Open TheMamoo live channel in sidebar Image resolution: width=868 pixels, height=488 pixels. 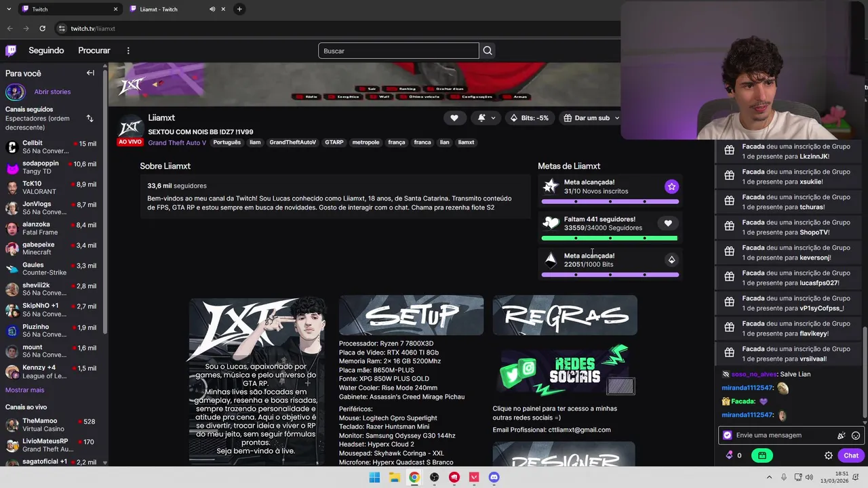[53, 425]
